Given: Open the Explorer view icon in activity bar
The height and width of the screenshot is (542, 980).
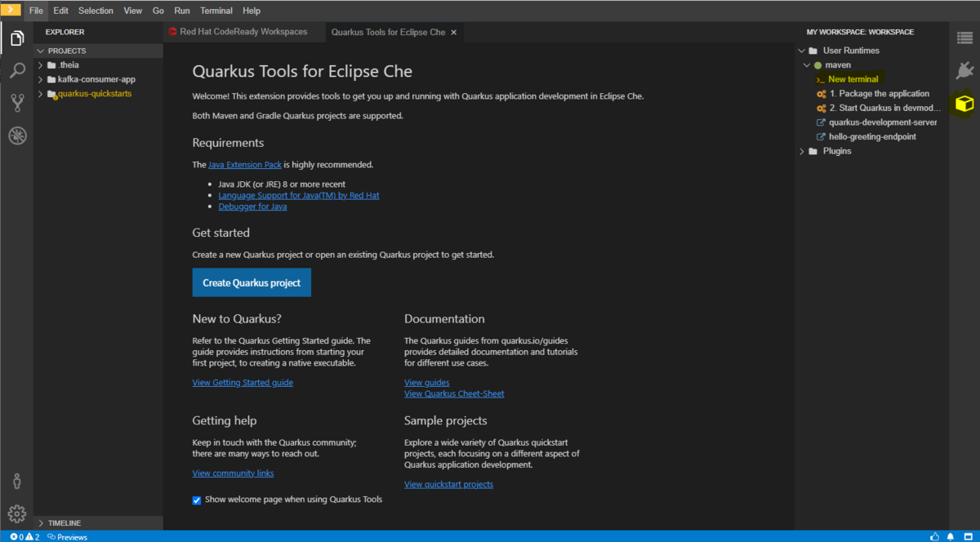Looking at the screenshot, I should point(17,38).
